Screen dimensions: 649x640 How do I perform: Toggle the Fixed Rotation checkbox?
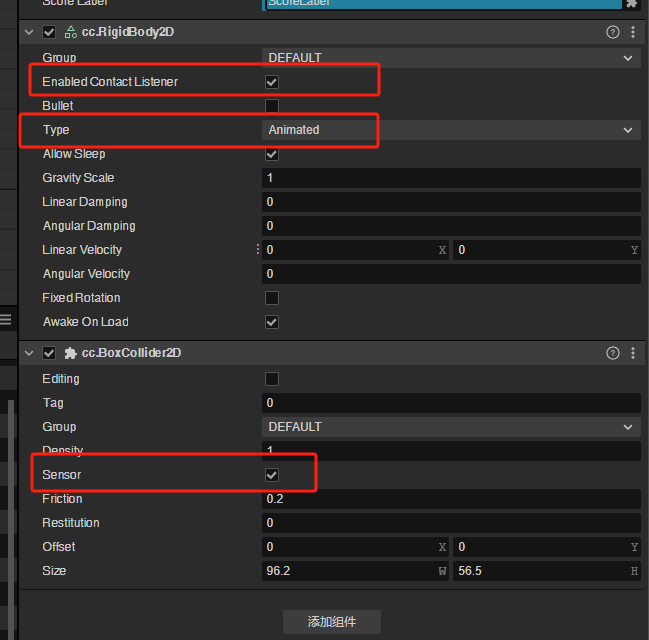(x=271, y=298)
